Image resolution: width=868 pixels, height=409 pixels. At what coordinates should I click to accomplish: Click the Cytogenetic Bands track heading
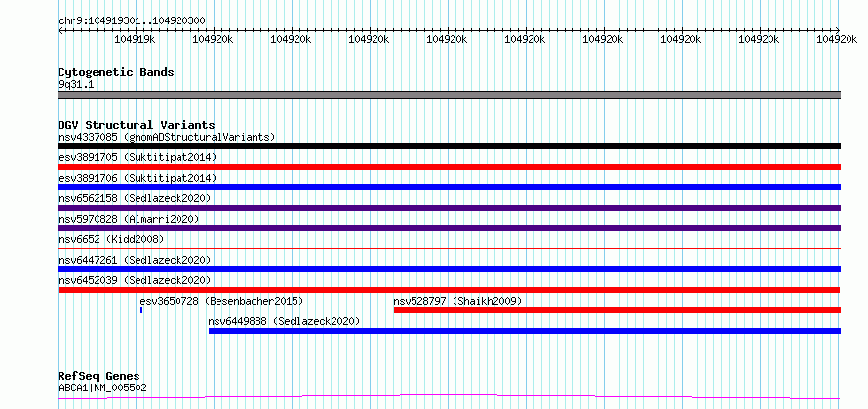point(116,72)
